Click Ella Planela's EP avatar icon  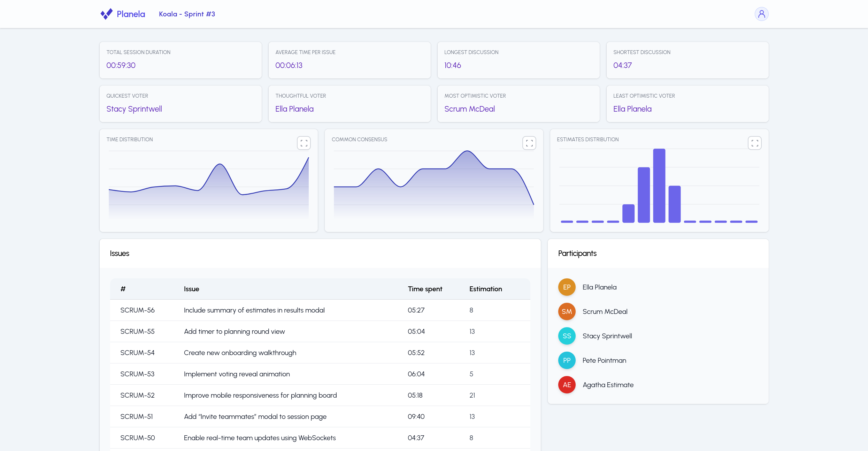(x=567, y=287)
